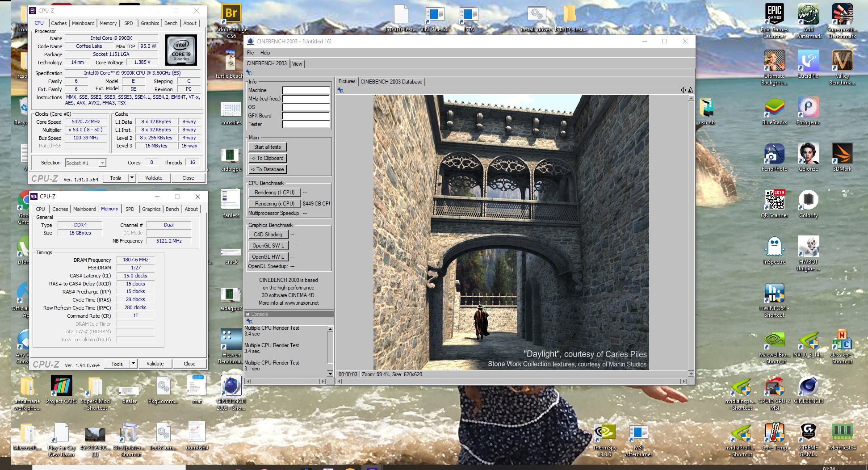Click Tester input field in Info
This screenshot has height=470, width=868.
306,124
